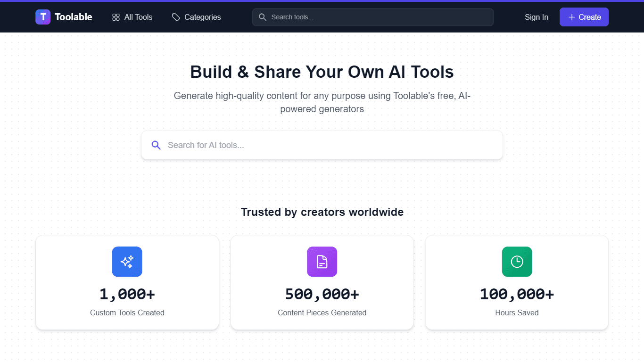Focus the Search for AI tools field
The height and width of the screenshot is (362, 644).
coord(322,145)
